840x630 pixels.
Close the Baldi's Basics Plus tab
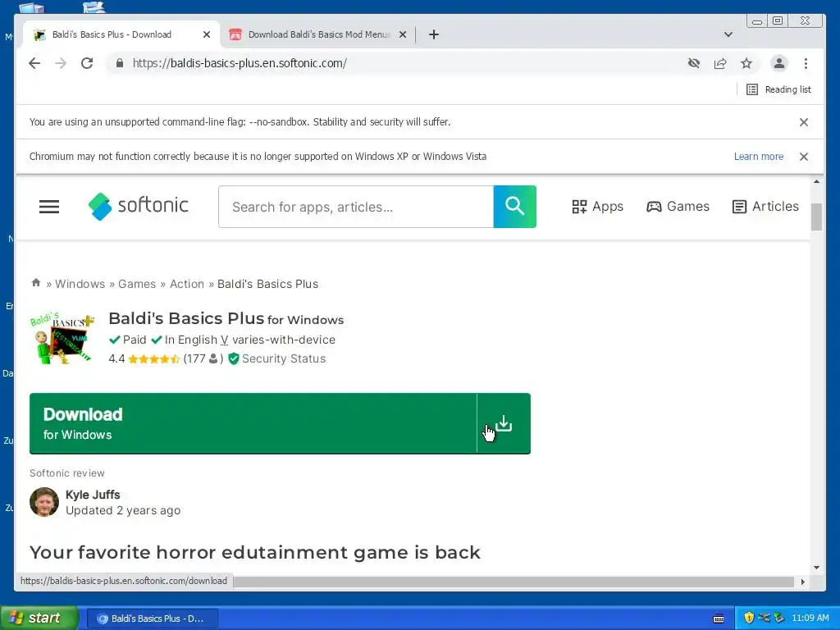[207, 34]
